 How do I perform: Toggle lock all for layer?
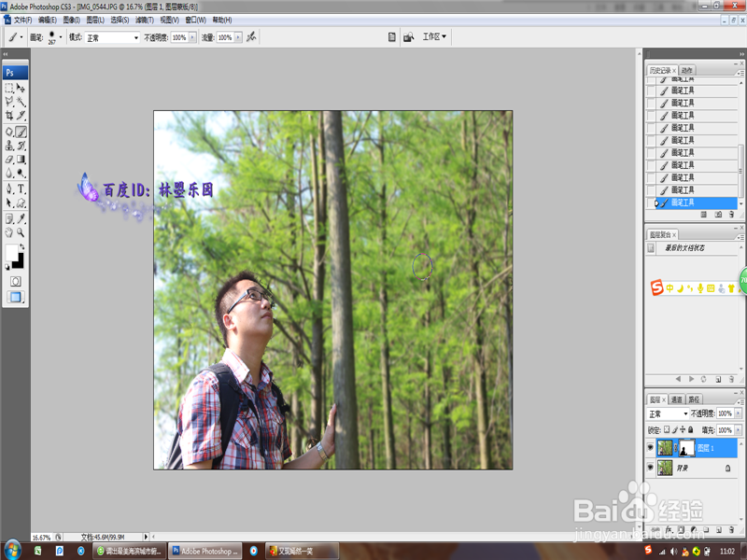[690, 429]
